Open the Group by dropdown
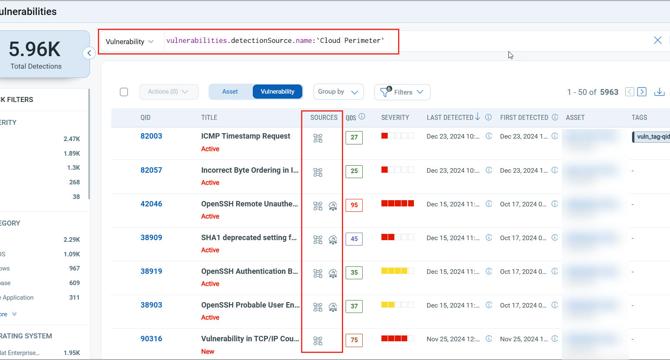This screenshot has width=670, height=360. pos(338,92)
